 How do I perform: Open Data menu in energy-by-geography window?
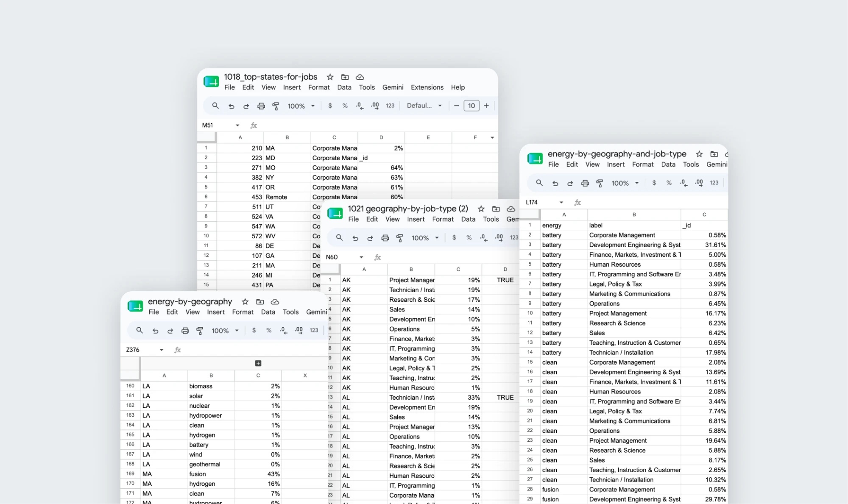tap(268, 312)
